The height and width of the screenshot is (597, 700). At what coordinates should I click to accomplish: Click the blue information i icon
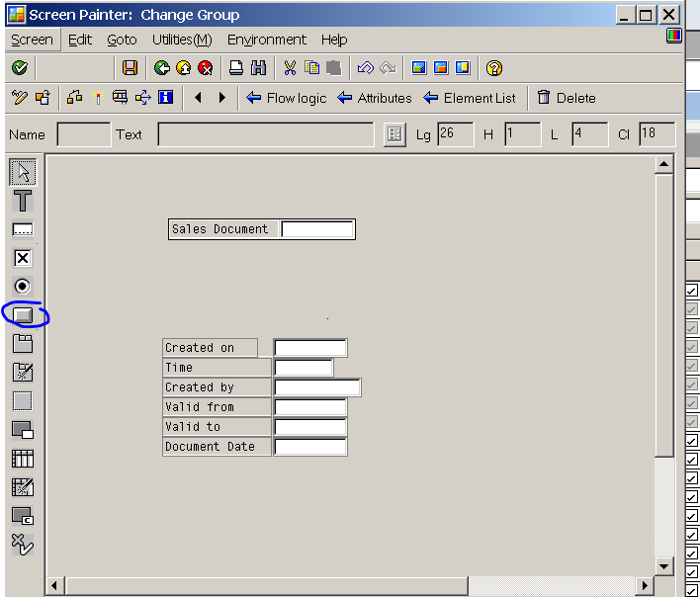point(165,97)
